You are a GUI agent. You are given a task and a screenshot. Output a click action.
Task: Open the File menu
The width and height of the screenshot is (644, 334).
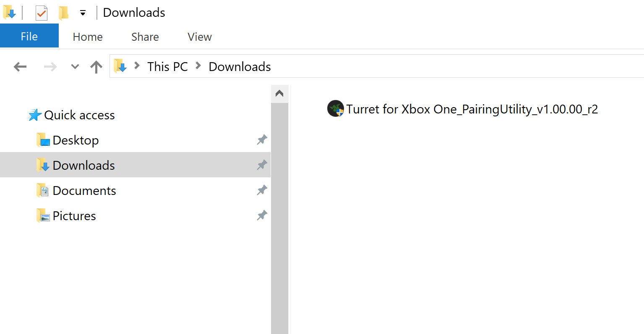pos(29,36)
